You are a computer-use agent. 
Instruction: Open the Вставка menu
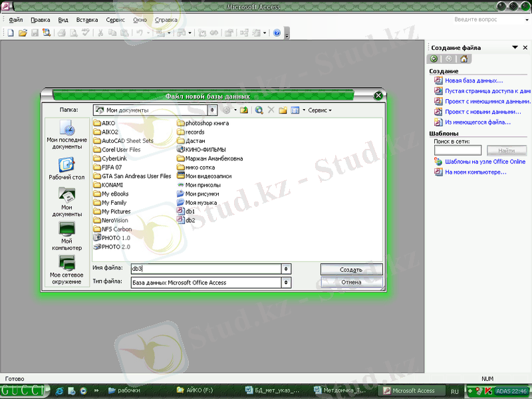[x=86, y=20]
